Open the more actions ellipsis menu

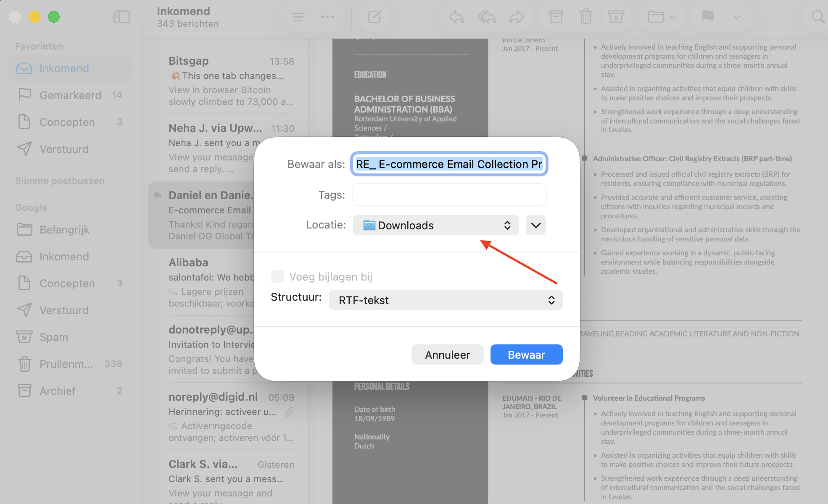click(327, 17)
